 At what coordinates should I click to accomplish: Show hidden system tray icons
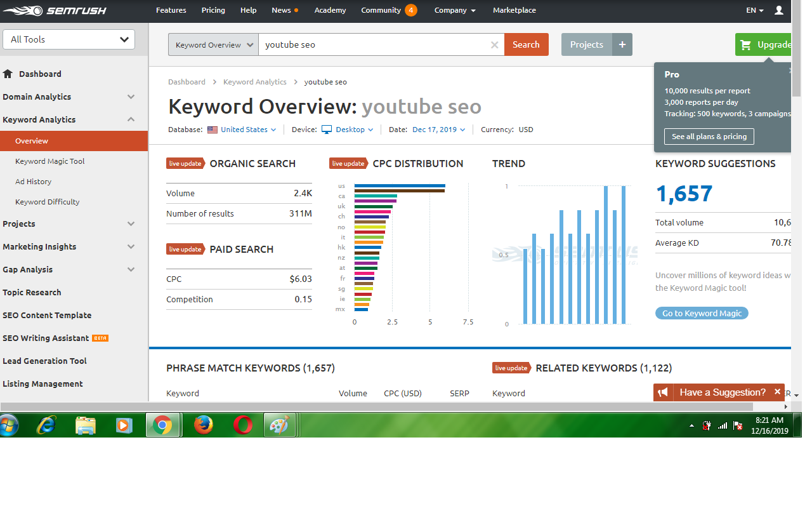click(691, 426)
